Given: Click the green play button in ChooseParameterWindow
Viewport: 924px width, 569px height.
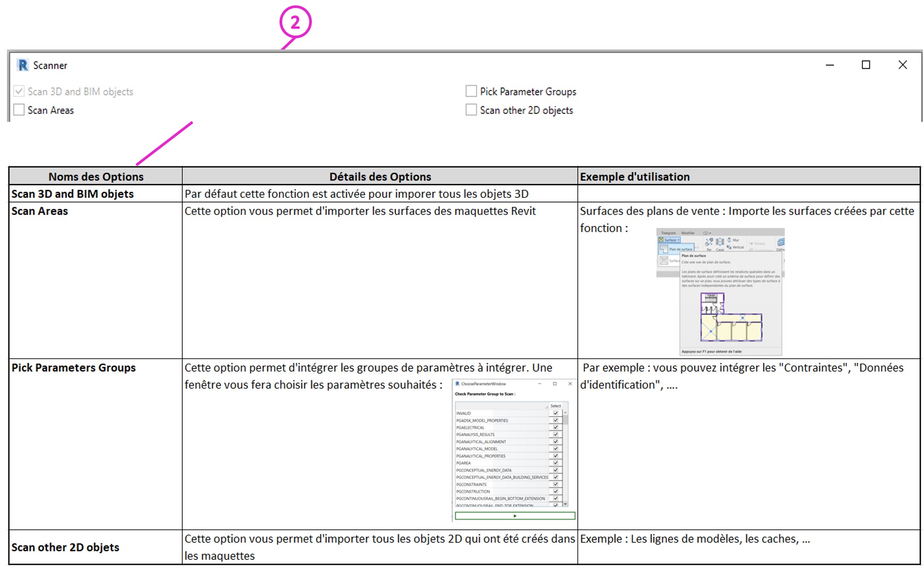Looking at the screenshot, I should 514,516.
